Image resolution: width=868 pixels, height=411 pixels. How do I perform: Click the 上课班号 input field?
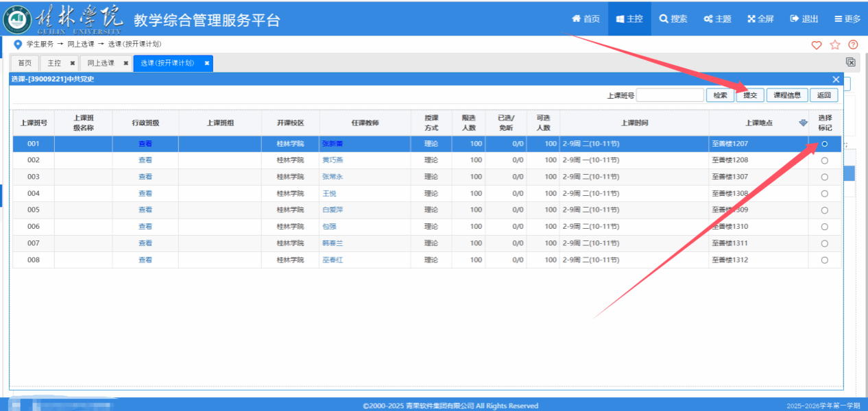pyautogui.click(x=670, y=95)
